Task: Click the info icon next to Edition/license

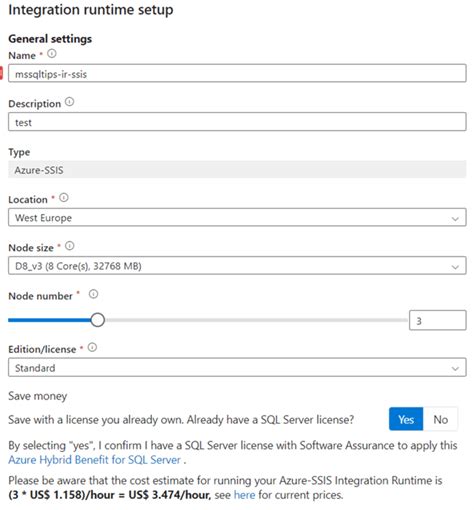Action: pos(92,348)
